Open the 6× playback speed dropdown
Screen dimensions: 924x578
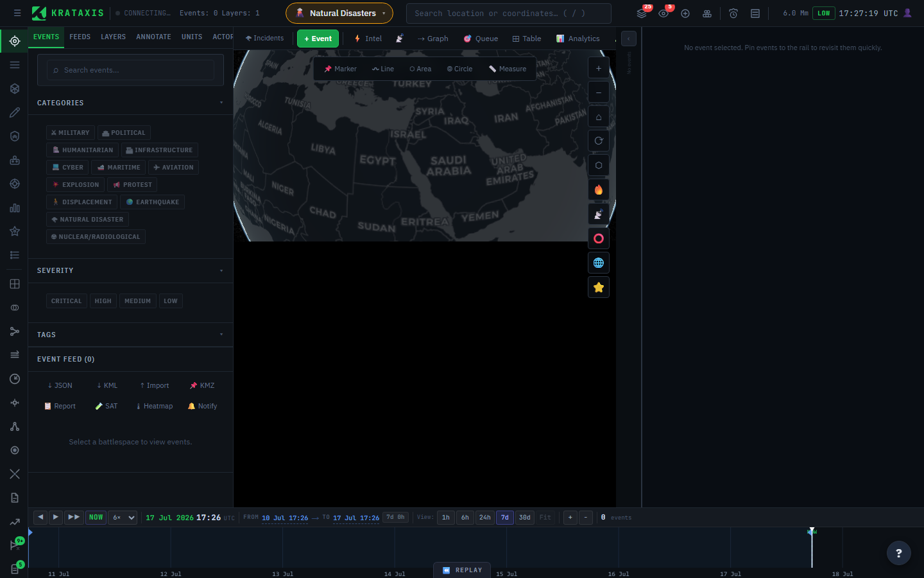123,517
